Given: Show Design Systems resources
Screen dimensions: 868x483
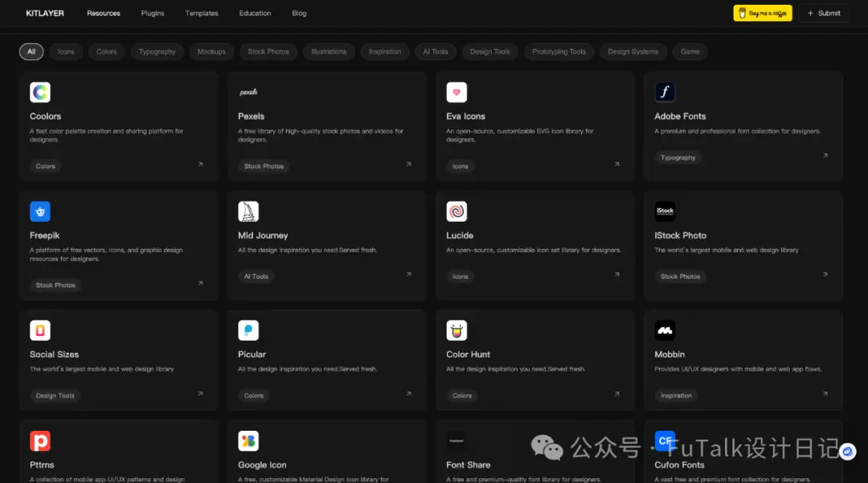Looking at the screenshot, I should (x=633, y=51).
